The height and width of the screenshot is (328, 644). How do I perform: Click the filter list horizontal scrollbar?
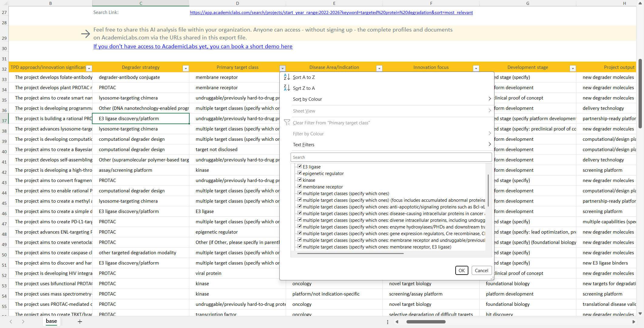click(350, 253)
